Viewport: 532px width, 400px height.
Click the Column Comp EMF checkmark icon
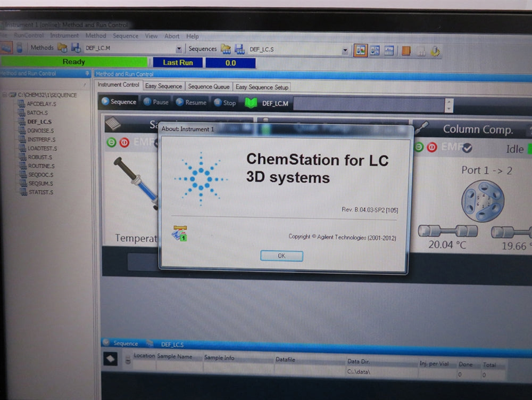(467, 148)
